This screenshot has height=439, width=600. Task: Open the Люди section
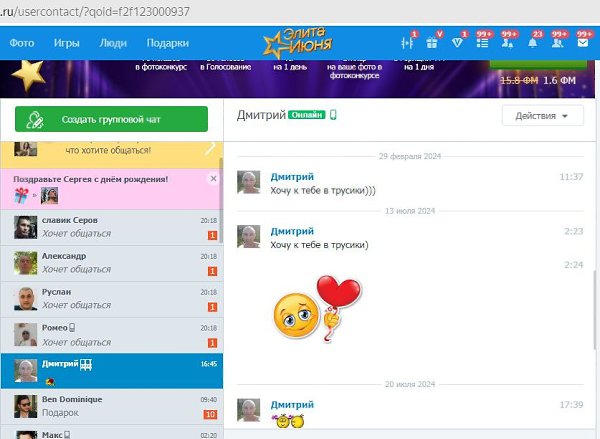pyautogui.click(x=113, y=43)
